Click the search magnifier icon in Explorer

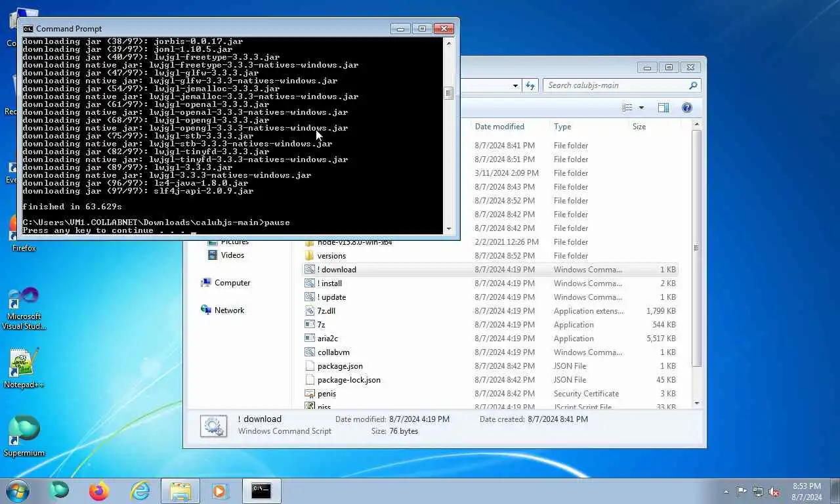tap(692, 85)
